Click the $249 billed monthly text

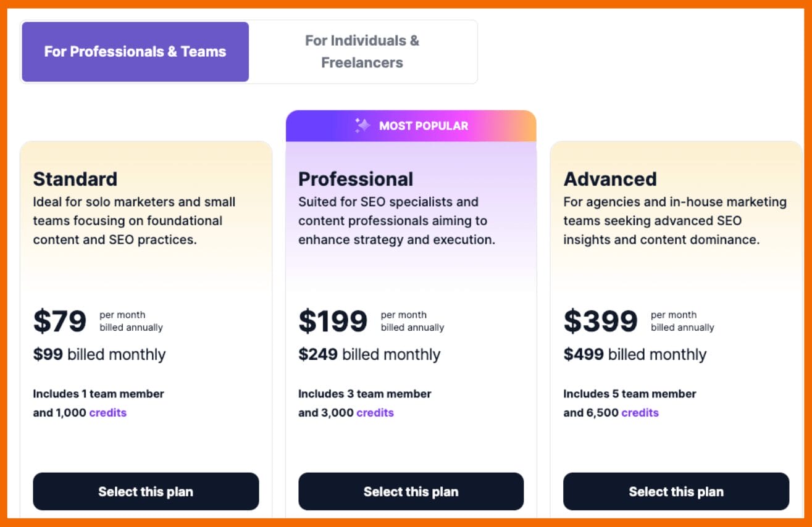tap(369, 355)
